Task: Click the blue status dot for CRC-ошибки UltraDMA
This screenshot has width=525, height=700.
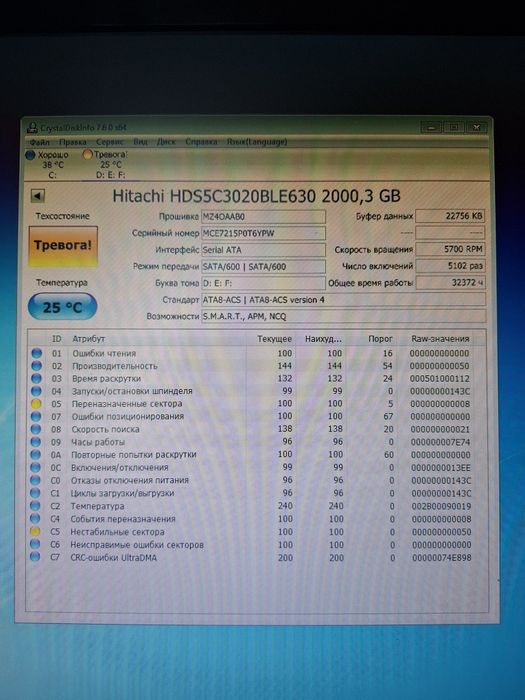Action: tap(35, 557)
